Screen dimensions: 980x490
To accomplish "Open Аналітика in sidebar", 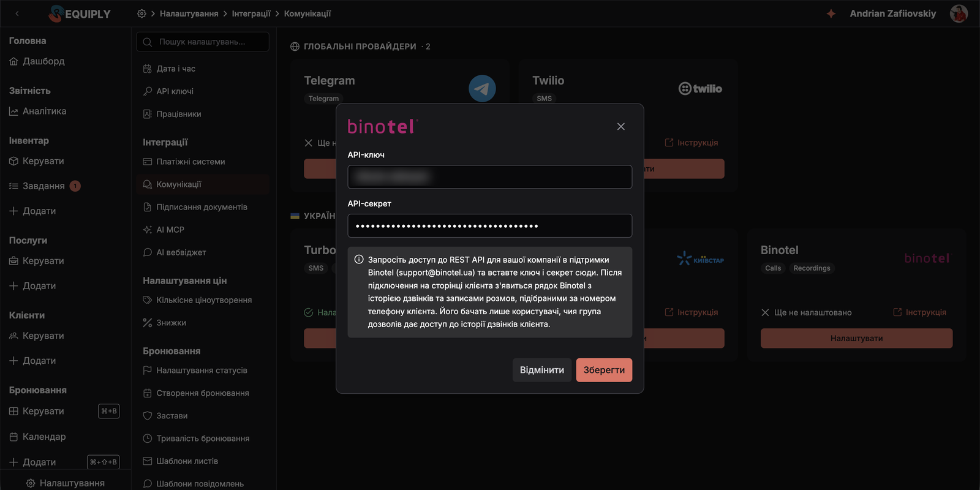I will [37, 111].
